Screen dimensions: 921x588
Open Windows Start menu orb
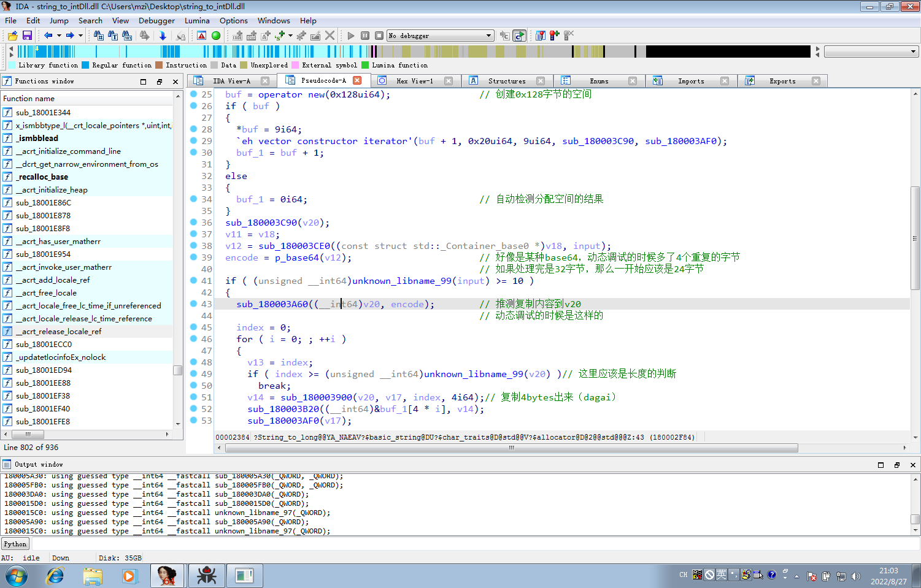tap(17, 576)
